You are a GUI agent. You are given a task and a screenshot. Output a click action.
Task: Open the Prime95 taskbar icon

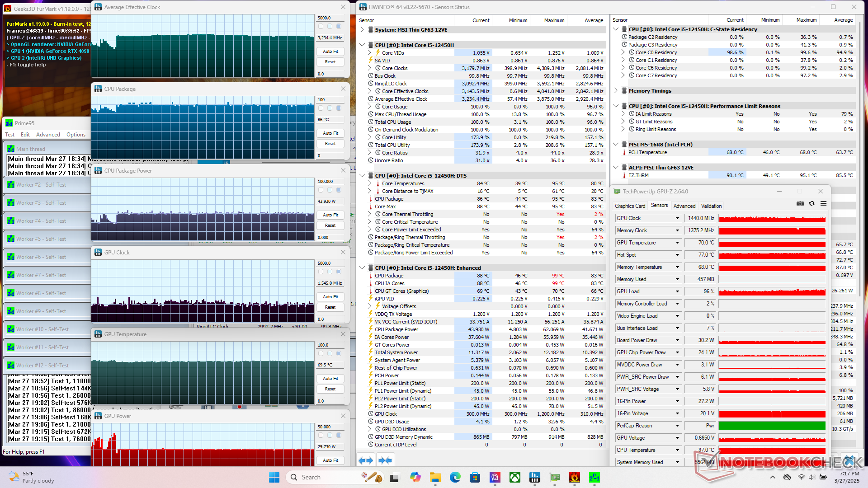coord(594,477)
